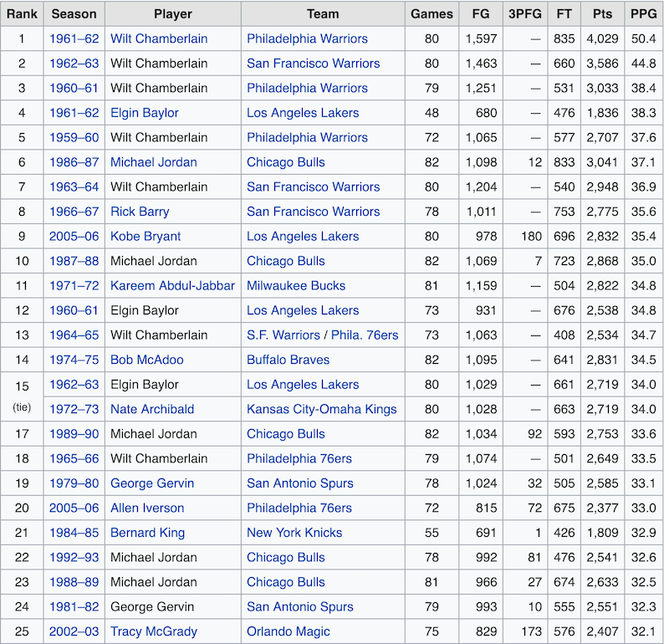Click the Nate Archibald player link
Viewport: 669px width, 644px height.
[x=152, y=410]
